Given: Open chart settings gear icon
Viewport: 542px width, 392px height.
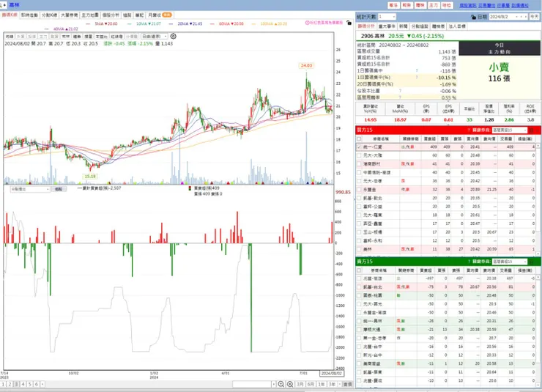Looking at the screenshot, I should tap(173, 36).
